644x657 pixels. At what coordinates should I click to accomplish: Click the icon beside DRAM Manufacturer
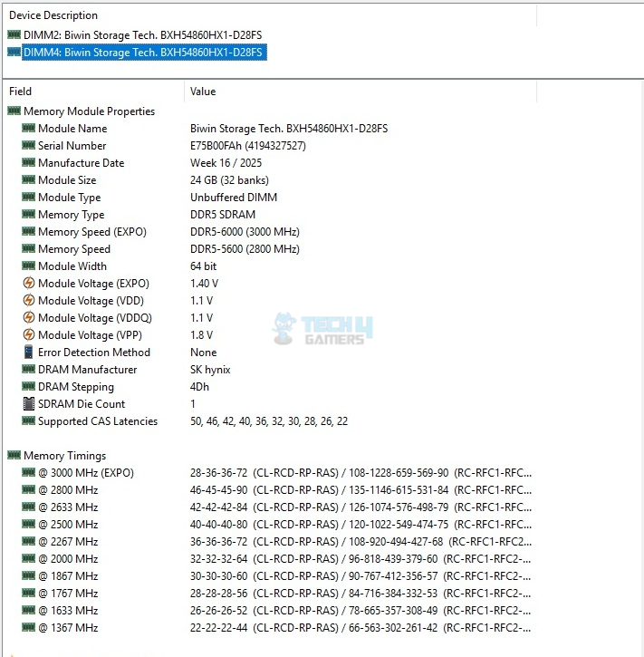click(x=28, y=369)
